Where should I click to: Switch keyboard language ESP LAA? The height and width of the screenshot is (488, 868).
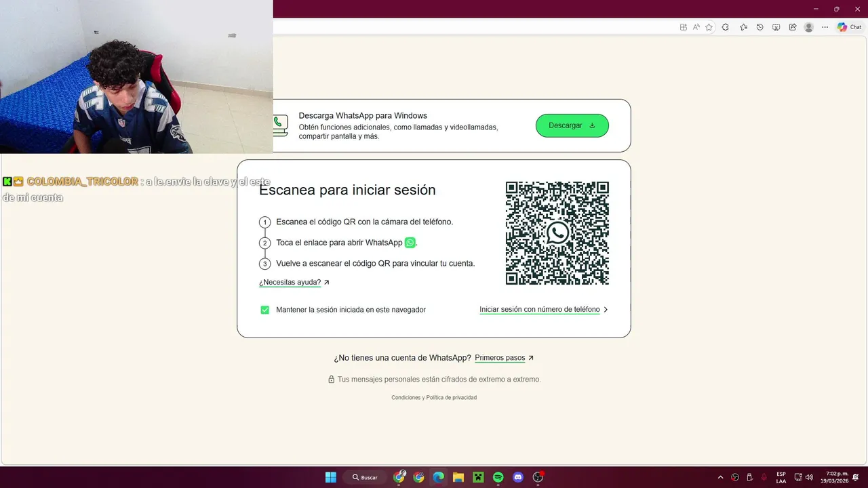pos(781,477)
